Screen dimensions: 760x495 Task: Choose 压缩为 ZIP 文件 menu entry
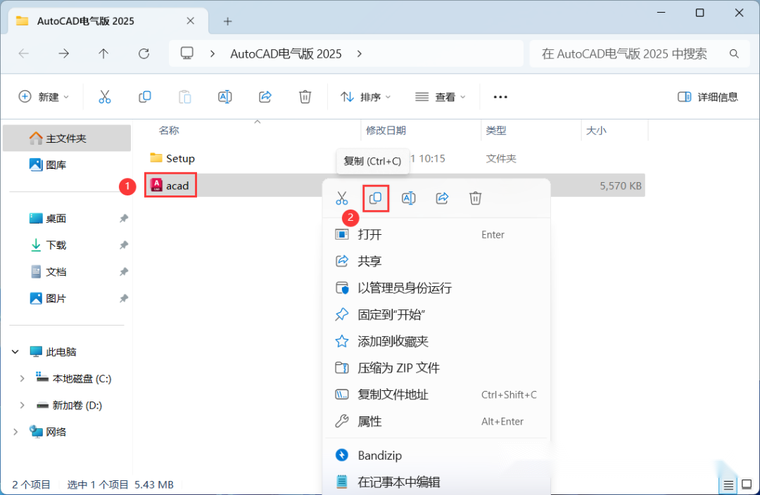point(398,368)
